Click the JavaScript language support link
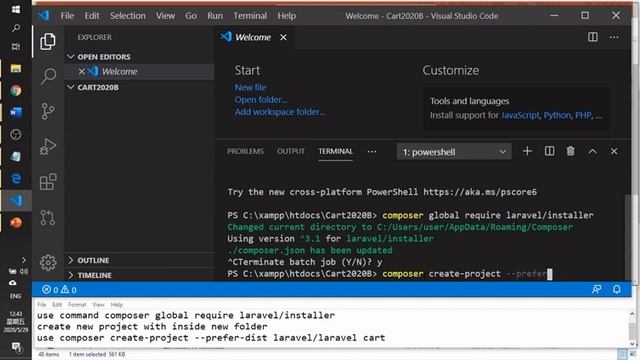Screen dimensions: 640x360 pos(520,115)
